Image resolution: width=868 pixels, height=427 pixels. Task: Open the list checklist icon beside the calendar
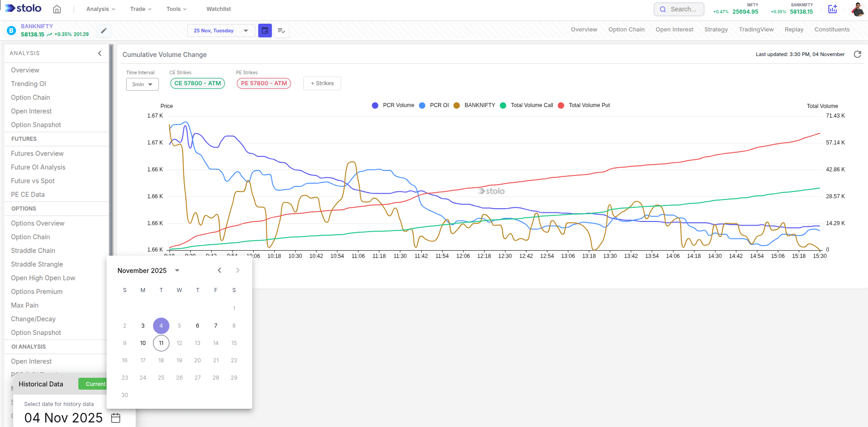tap(281, 30)
